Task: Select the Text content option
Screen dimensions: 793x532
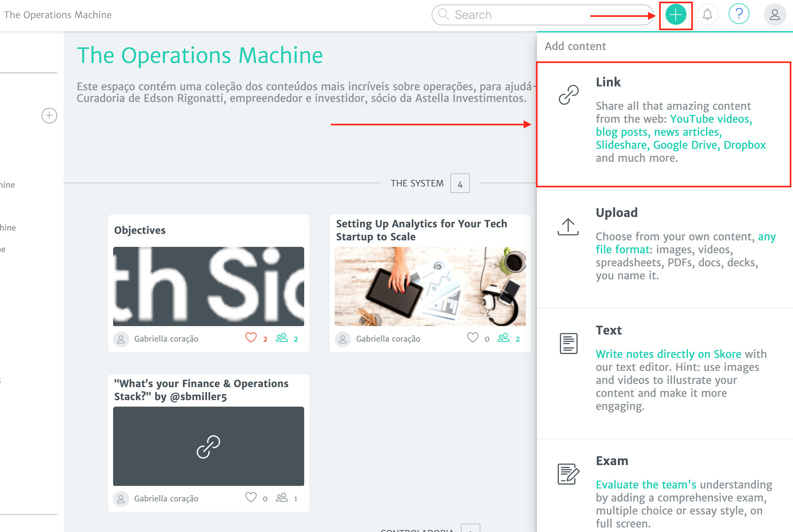Action: coord(665,374)
